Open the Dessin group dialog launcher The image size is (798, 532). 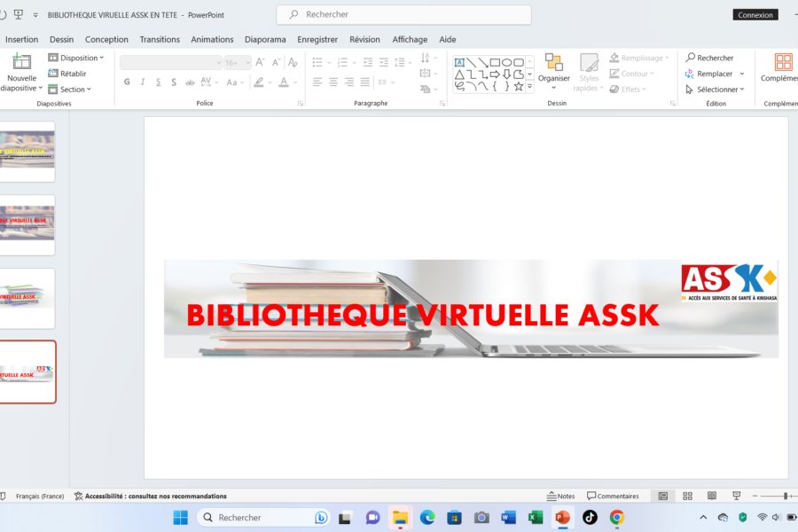(x=673, y=104)
